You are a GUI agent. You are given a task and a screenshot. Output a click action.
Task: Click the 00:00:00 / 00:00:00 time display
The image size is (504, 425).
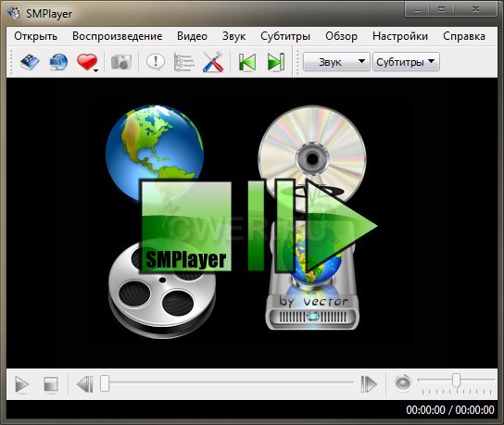450,410
